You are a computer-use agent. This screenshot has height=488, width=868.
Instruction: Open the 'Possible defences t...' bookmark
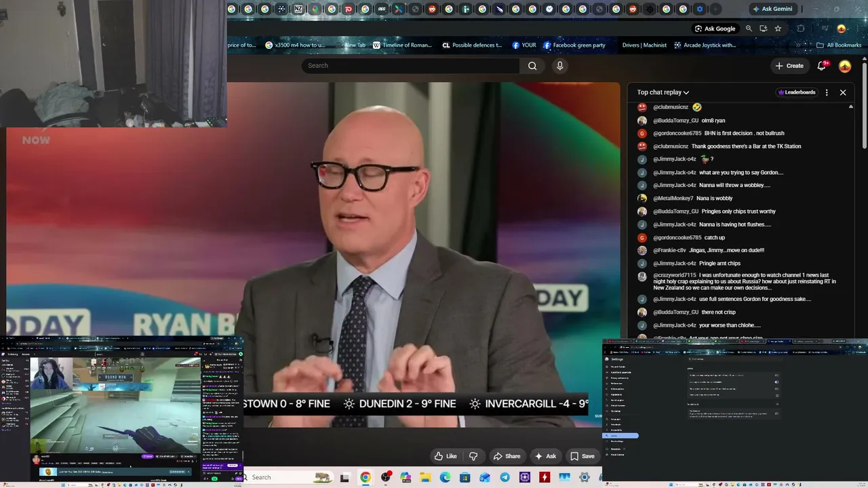pos(472,45)
